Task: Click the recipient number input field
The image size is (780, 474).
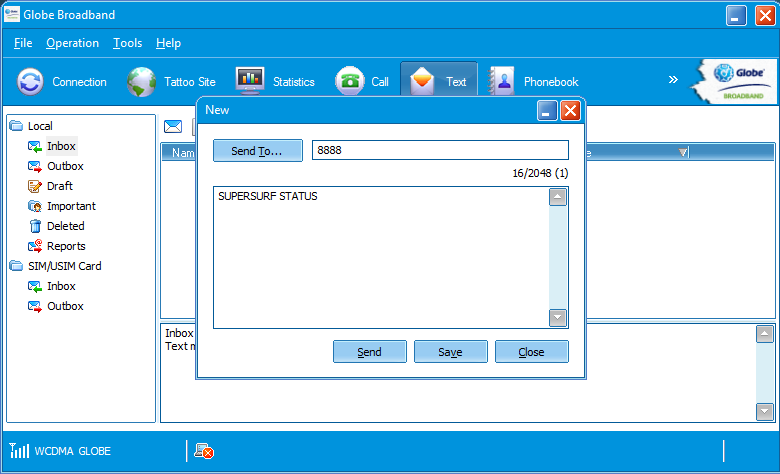Action: pos(440,150)
